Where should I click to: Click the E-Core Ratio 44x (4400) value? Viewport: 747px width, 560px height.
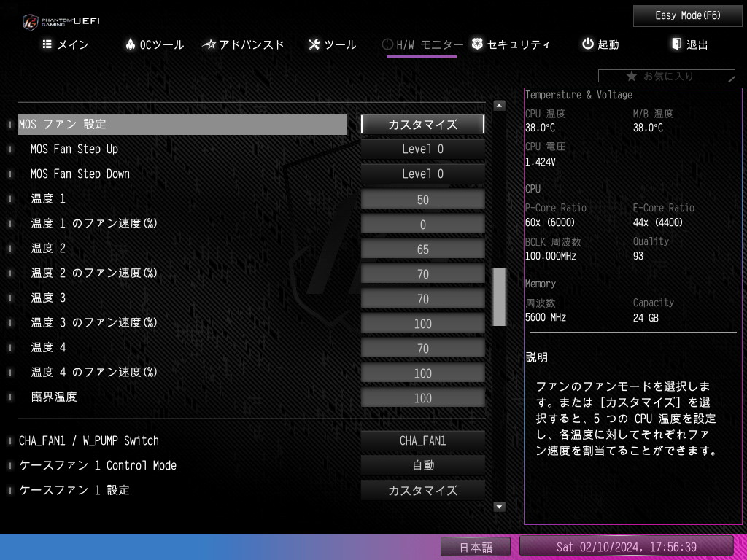[658, 222]
